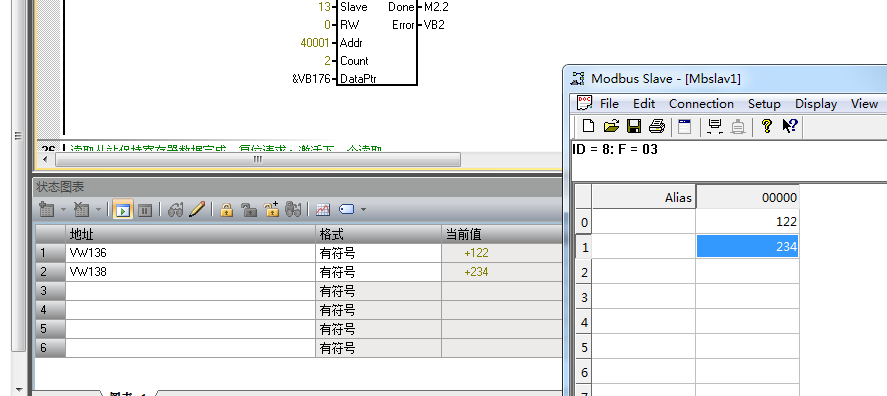This screenshot has height=396, width=887.
Task: Click the yellow force lock icon
Action: pyautogui.click(x=226, y=210)
